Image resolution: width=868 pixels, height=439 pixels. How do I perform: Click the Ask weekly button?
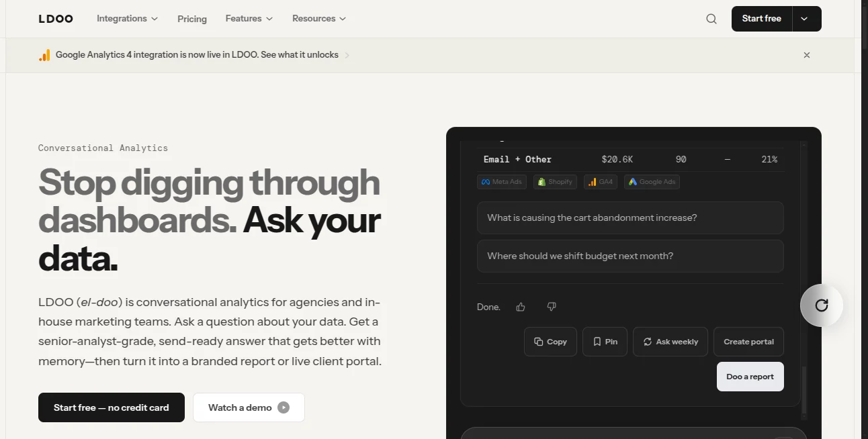tap(670, 342)
